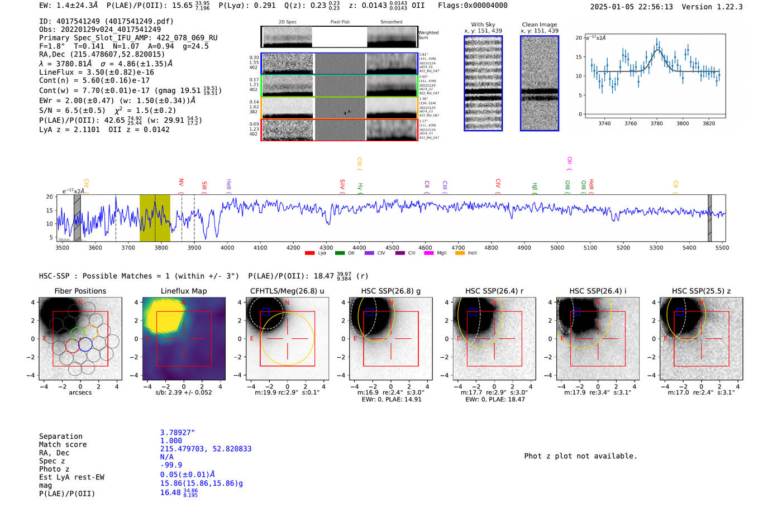This screenshot has width=782, height=532.
Task: Click the green OII legend swatch
Action: click(340, 253)
